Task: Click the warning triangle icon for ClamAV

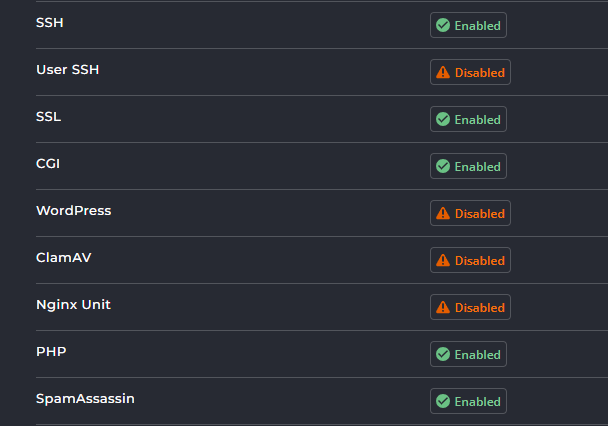Action: 443,260
